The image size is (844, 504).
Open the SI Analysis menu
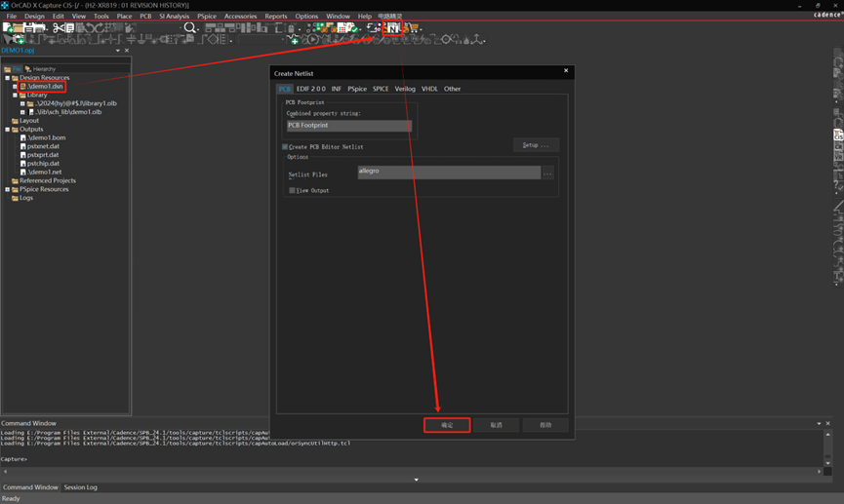click(174, 17)
